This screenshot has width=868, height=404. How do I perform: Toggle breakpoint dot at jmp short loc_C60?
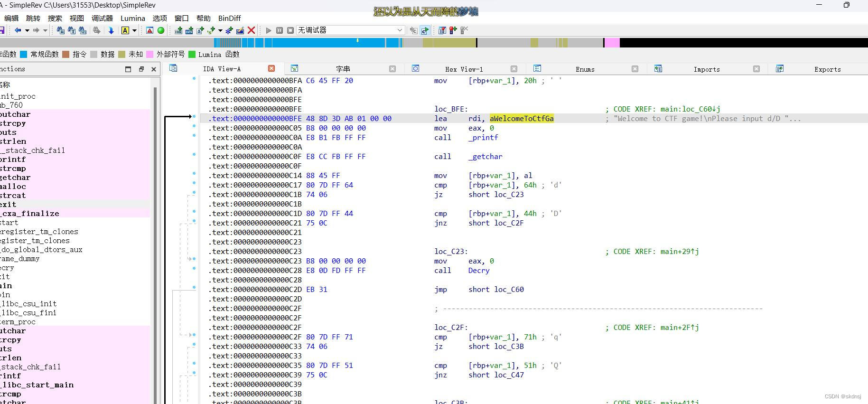[x=194, y=287]
